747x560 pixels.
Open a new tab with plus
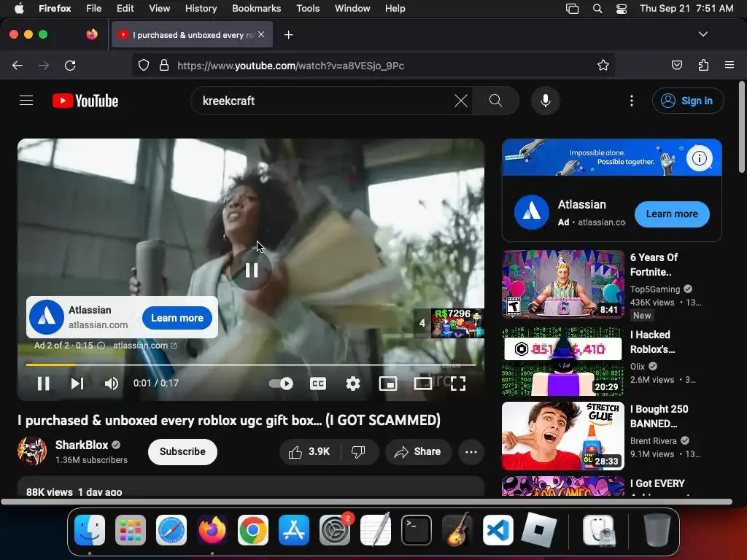click(x=288, y=35)
